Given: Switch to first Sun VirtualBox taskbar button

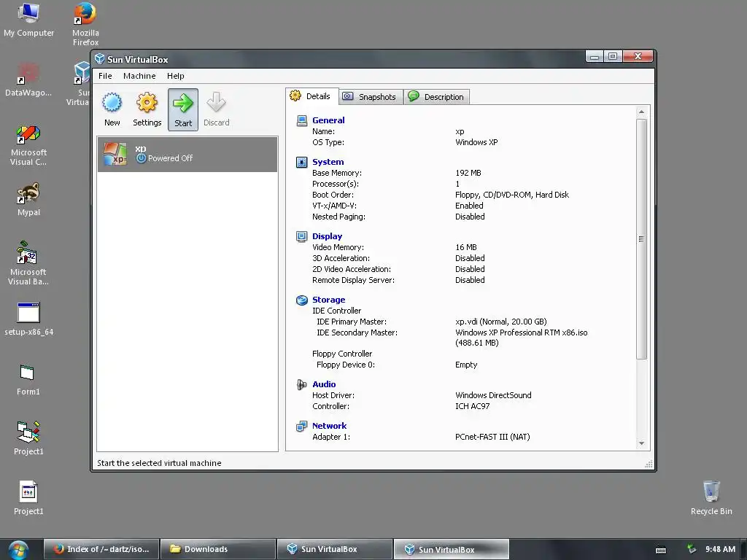Looking at the screenshot, I should coord(335,549).
